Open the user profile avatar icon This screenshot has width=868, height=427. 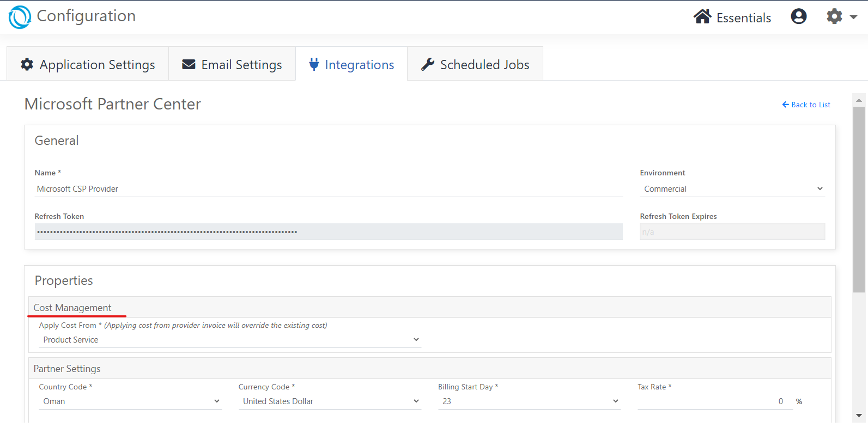tap(799, 16)
